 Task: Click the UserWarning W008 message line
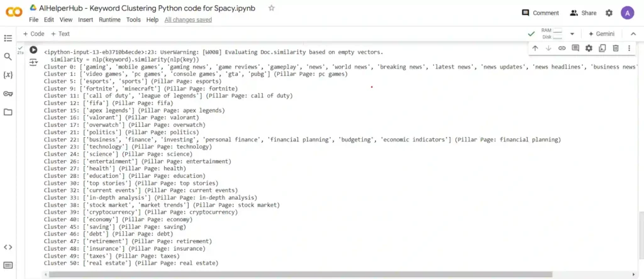(x=213, y=52)
